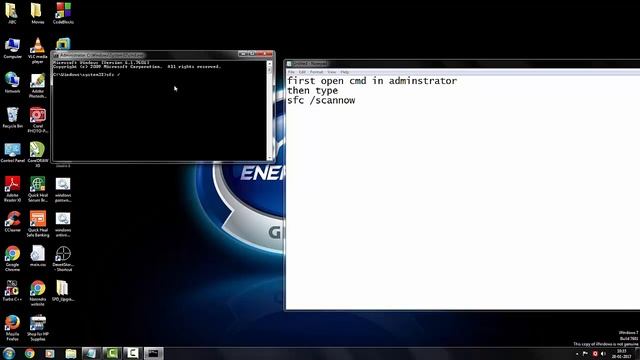Click the Command Prompt scrollbar up arrow
Viewport: 640px width, 360px height.
(269, 64)
